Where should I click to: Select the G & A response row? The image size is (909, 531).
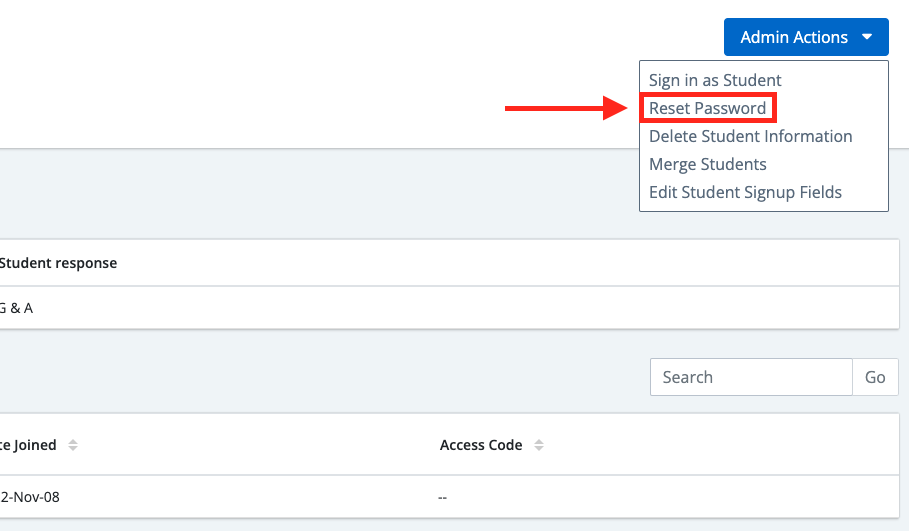pos(449,308)
